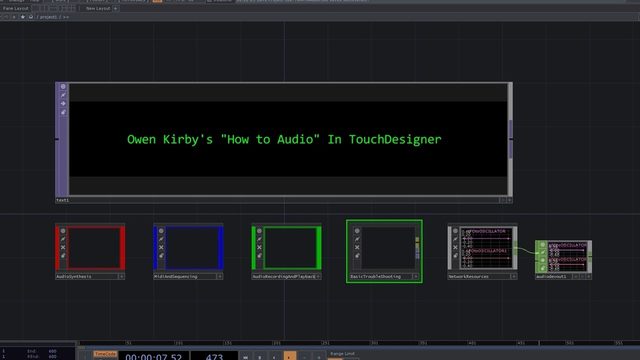
Task: Click clone immune flag on NetworkResources
Action: tap(456, 239)
